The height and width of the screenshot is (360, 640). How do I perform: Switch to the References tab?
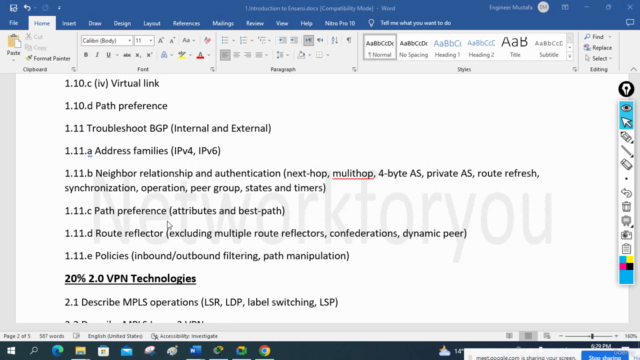click(186, 23)
